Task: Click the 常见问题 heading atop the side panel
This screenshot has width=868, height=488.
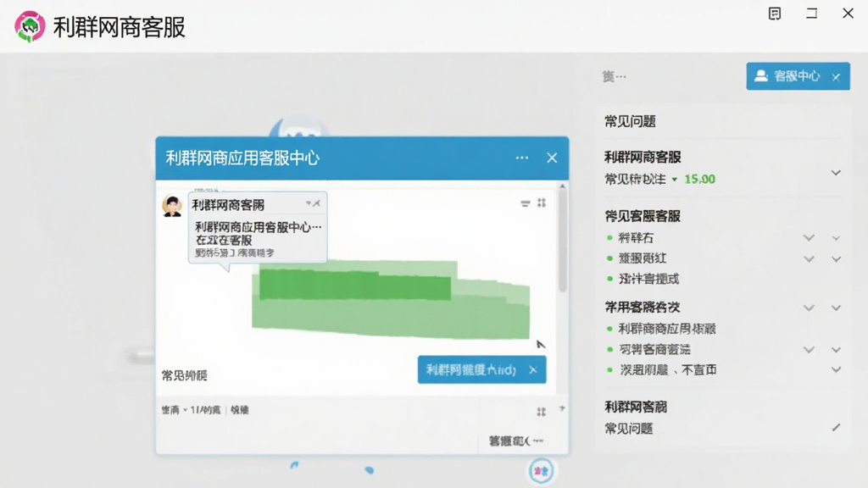Action: [630, 122]
